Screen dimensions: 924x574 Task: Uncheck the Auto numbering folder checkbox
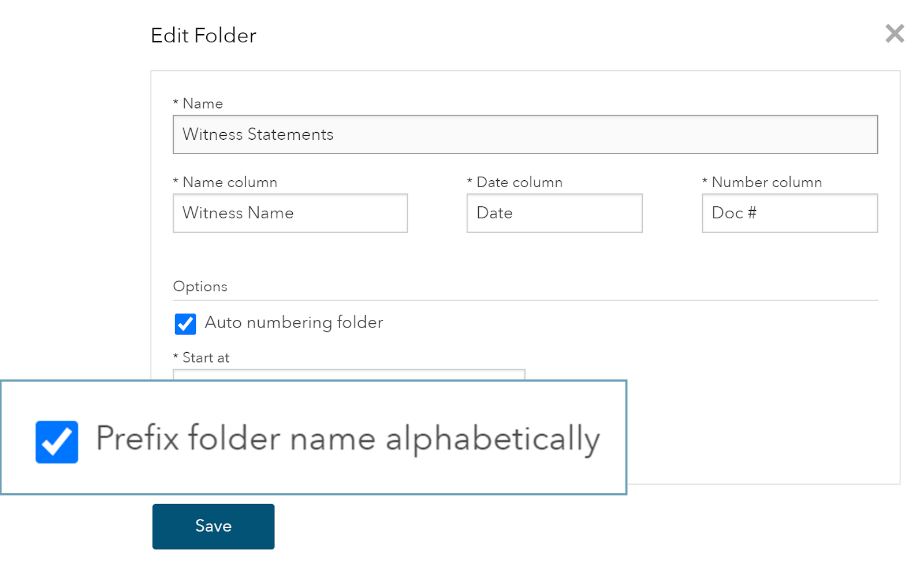185,324
